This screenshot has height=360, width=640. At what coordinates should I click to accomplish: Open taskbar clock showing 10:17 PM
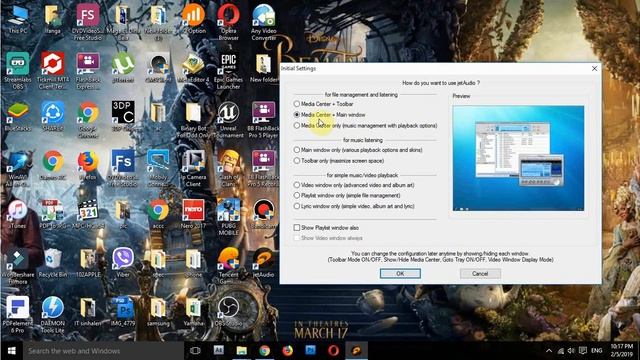coord(621,351)
